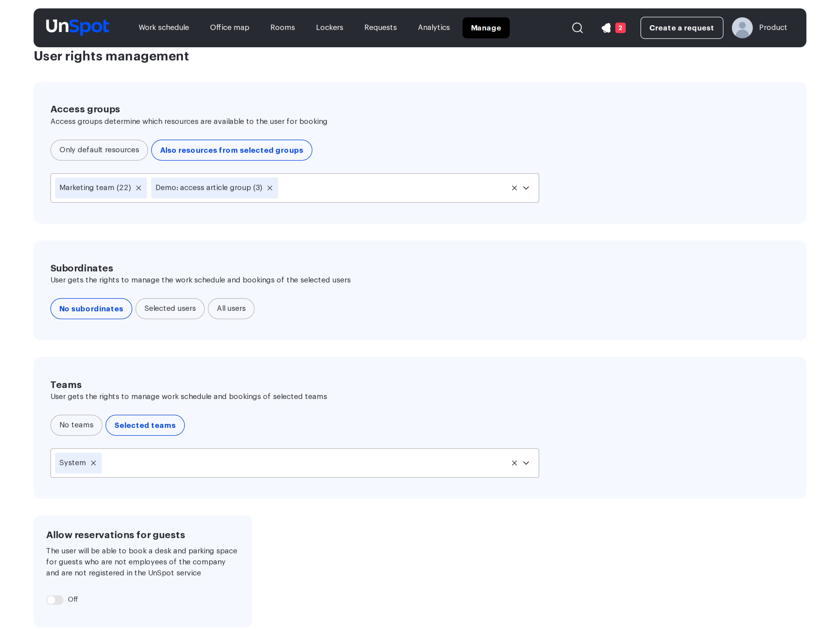
Task: Expand the teams dropdown arrow
Action: click(526, 463)
